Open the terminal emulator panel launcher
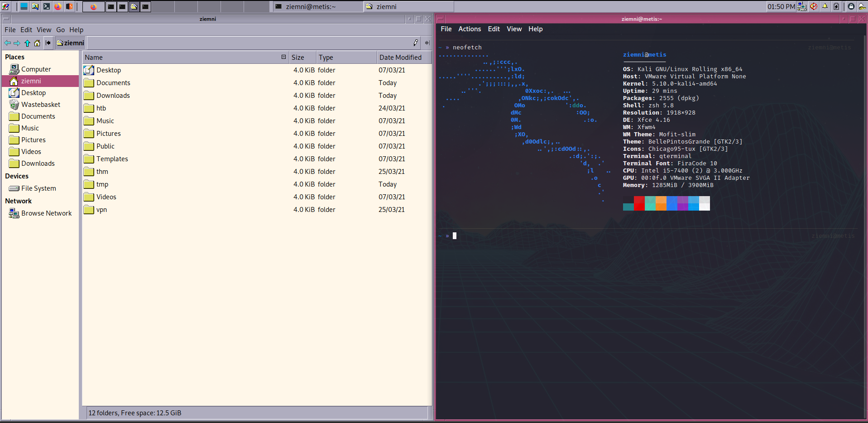 click(47, 6)
